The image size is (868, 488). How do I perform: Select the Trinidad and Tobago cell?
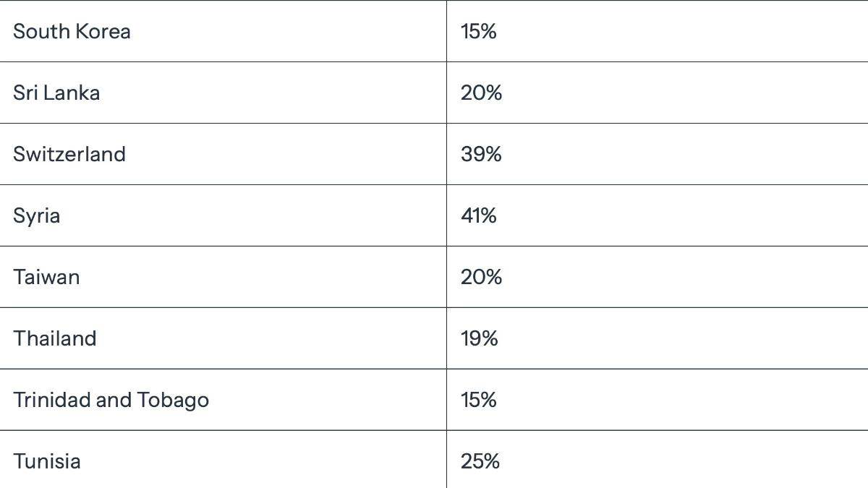(223, 400)
